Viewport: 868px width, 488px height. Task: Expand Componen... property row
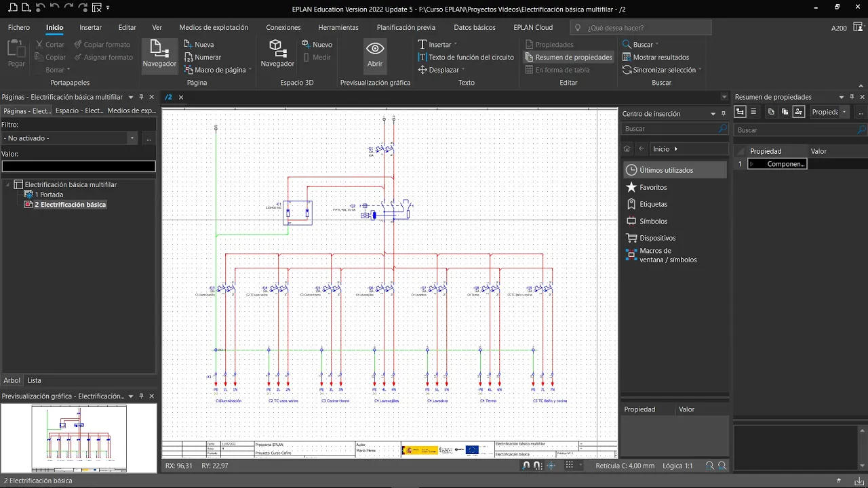click(x=751, y=164)
